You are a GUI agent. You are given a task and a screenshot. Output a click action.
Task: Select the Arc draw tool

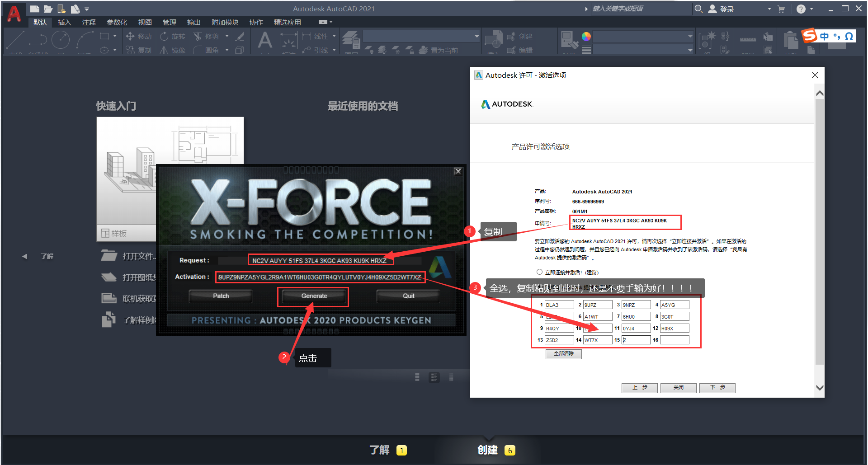85,41
